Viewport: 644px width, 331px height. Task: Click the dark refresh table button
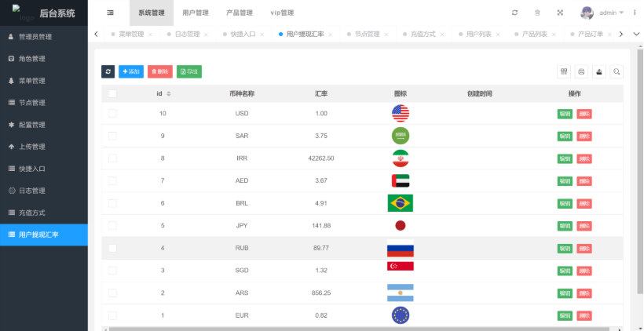pos(108,72)
